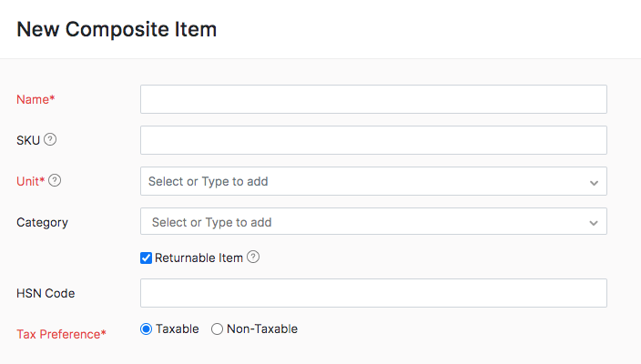Click into the SKU input box

(373, 140)
